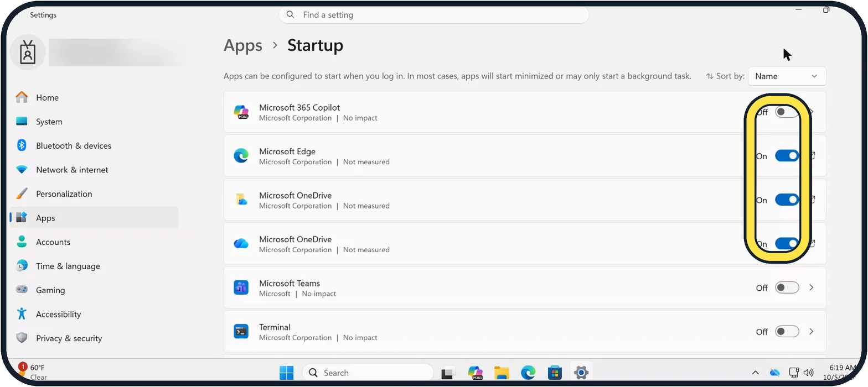Image resolution: width=868 pixels, height=387 pixels.
Task: Disable startup for cloud-icon Microsoft OneDrive
Action: click(x=787, y=243)
